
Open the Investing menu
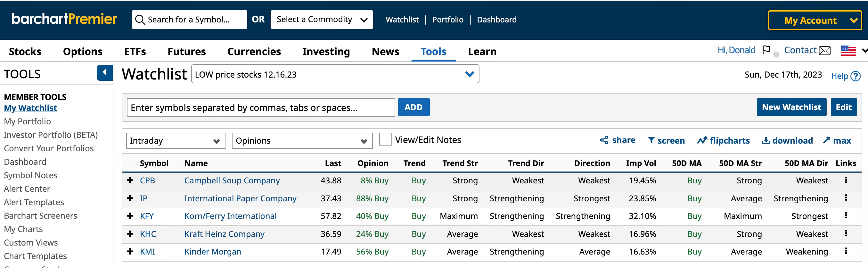click(326, 51)
